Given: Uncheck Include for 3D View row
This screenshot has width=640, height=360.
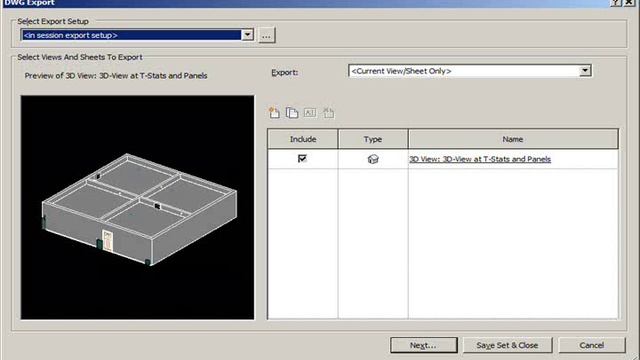Looking at the screenshot, I should click(302, 158).
